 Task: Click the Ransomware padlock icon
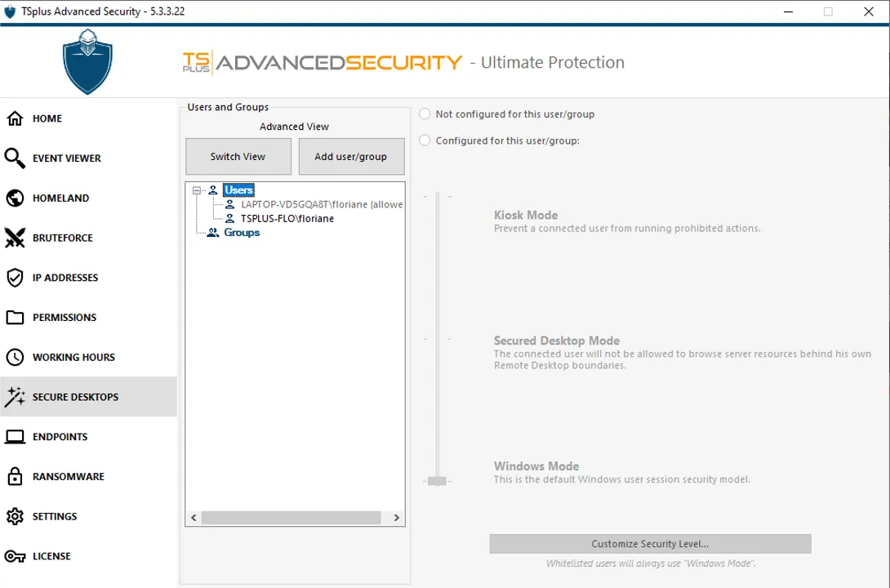coord(15,477)
